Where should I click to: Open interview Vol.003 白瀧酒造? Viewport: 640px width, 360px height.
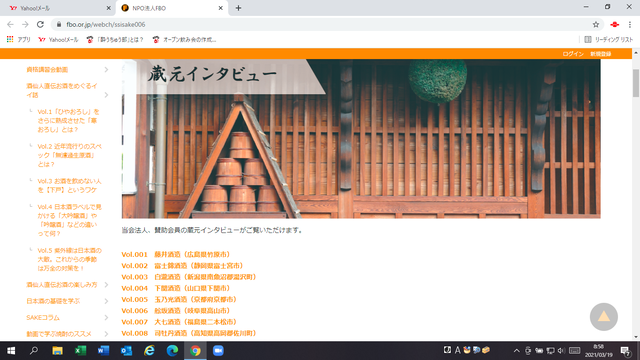190,277
